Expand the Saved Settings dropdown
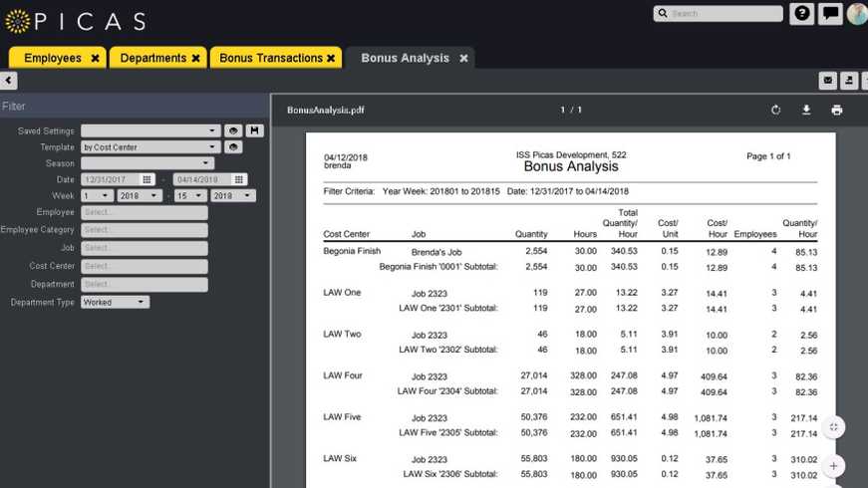 click(150, 130)
